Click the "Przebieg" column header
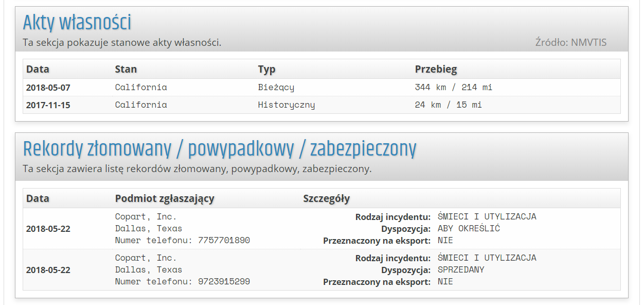Viewport: 644px width, 305px height. tap(436, 69)
